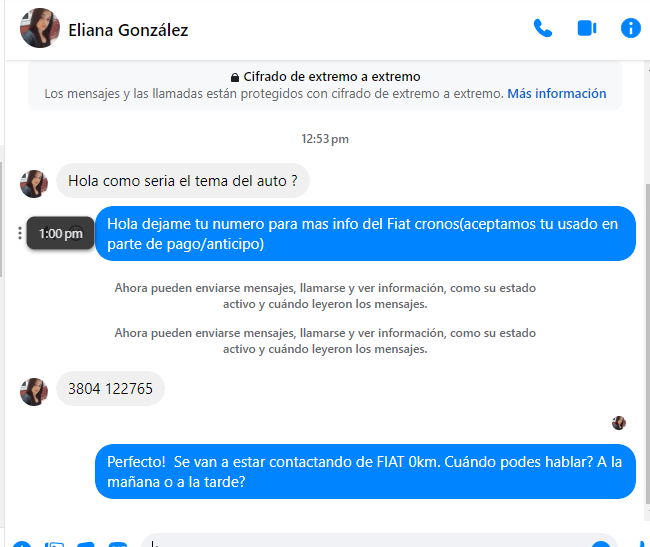Start a video call with Eliana

coord(587,29)
